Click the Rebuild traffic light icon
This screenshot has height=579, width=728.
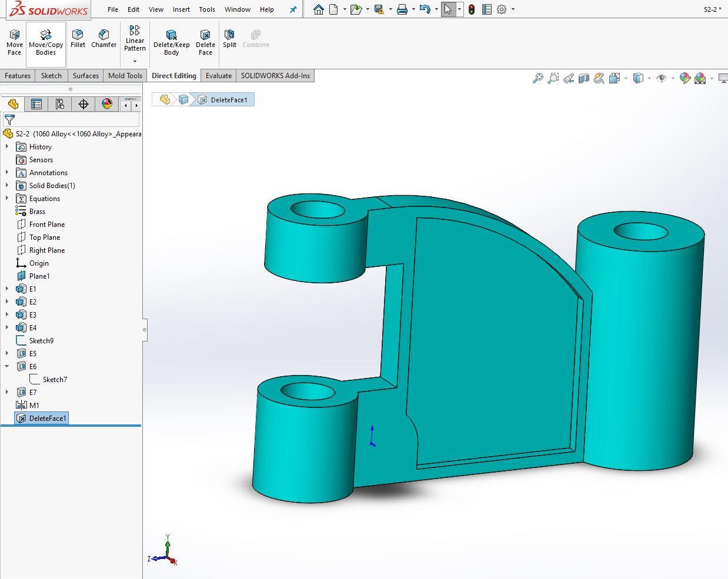coord(472,9)
